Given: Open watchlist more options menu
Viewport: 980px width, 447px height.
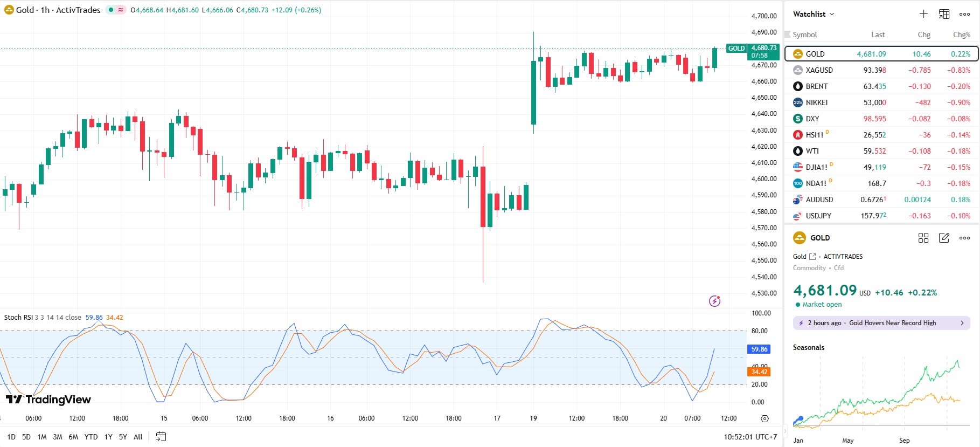Looking at the screenshot, I should point(964,14).
